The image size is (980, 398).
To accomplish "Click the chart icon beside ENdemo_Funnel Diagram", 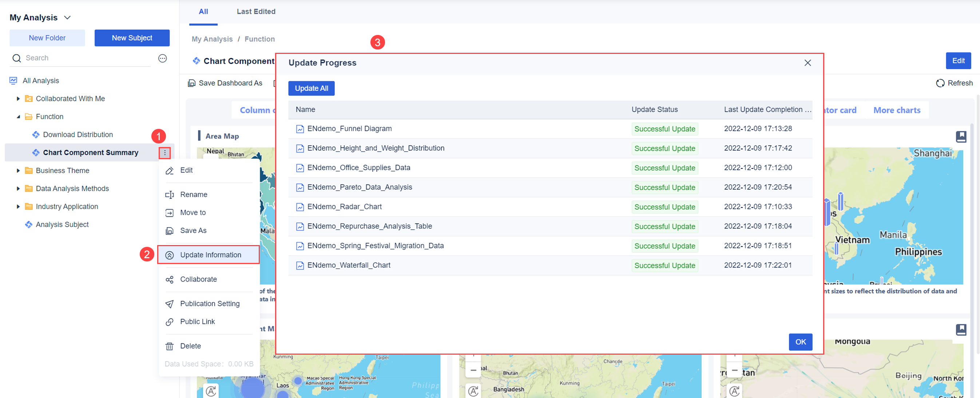I will (300, 129).
